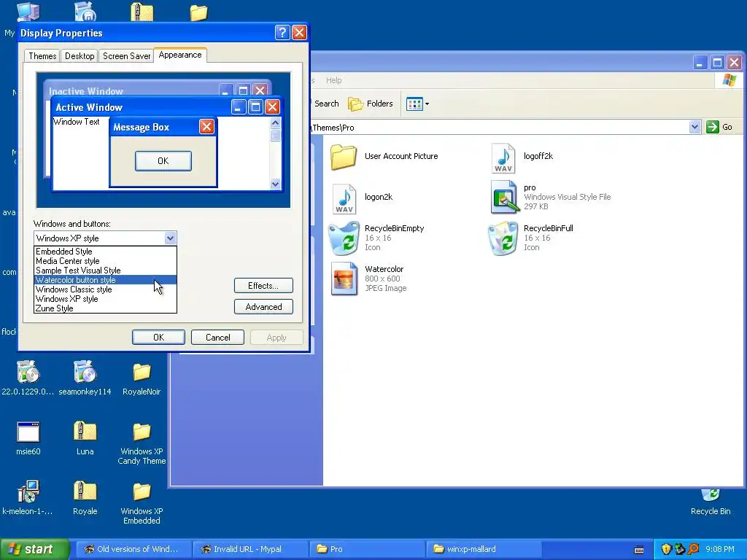Click the green Go arrow in address bar

(x=712, y=127)
